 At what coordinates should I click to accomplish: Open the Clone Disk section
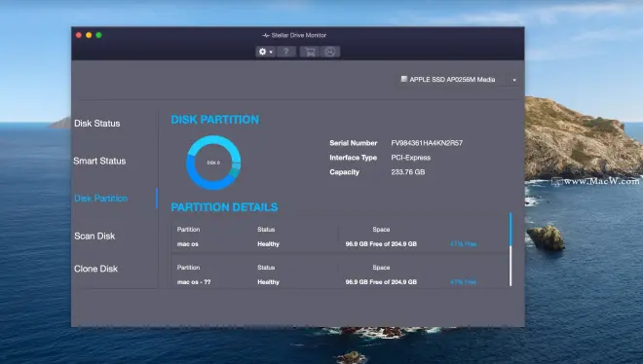tap(95, 269)
